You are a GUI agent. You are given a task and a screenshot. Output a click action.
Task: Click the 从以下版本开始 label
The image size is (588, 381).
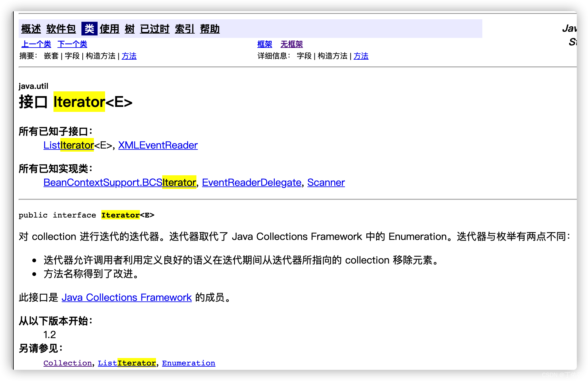pyautogui.click(x=56, y=321)
